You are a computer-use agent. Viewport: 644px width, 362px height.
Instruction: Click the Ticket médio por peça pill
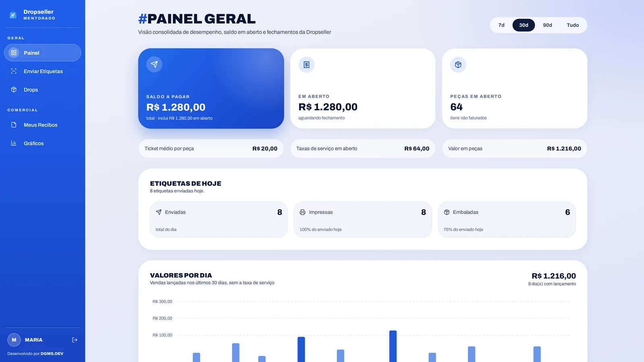pos(211,148)
